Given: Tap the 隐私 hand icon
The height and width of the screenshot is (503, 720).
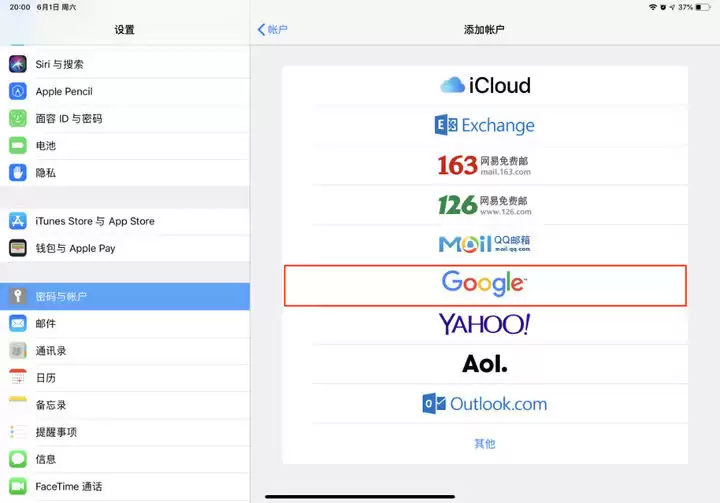Looking at the screenshot, I should [x=17, y=172].
